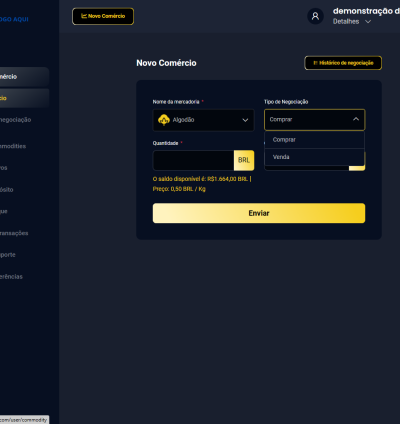Choose Venda from the open list
This screenshot has width=400, height=424.
[x=314, y=157]
